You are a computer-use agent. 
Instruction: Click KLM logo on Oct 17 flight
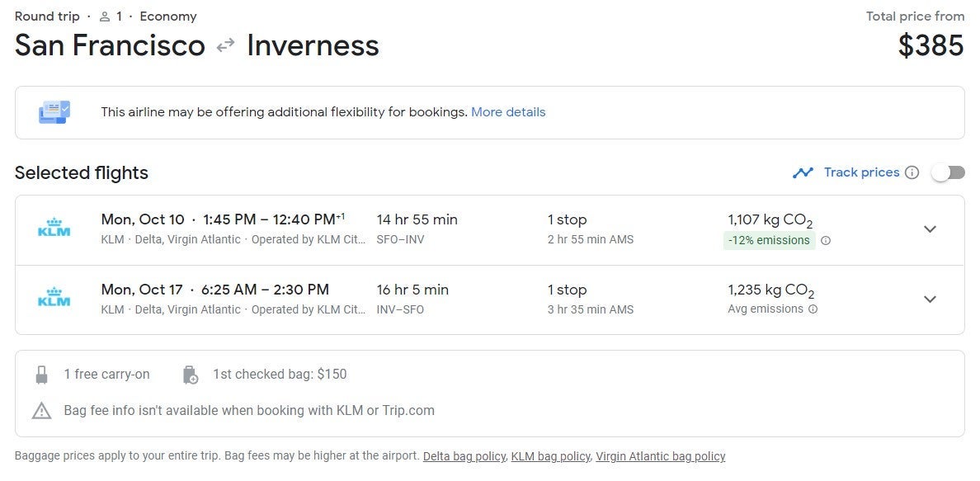coord(54,298)
